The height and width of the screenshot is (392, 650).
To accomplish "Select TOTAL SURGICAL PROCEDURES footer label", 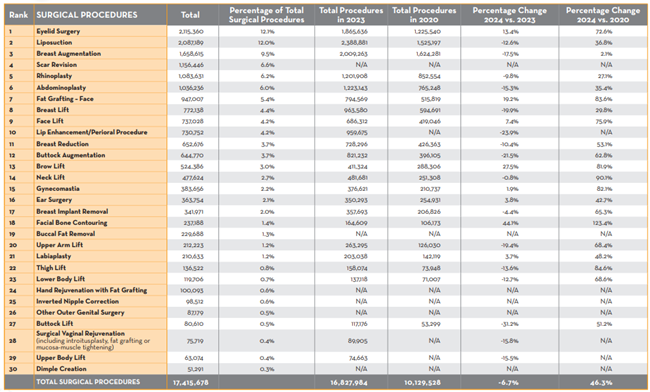I will click(x=88, y=382).
